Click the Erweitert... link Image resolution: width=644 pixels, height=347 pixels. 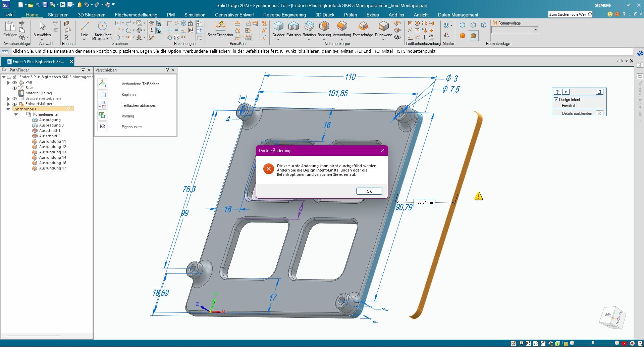click(570, 106)
